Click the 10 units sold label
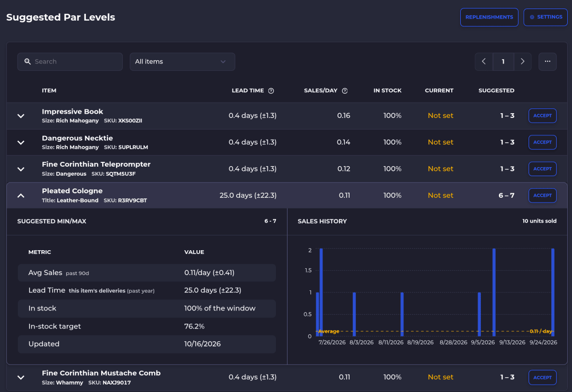Viewport: 572px width, 392px height. [539, 221]
